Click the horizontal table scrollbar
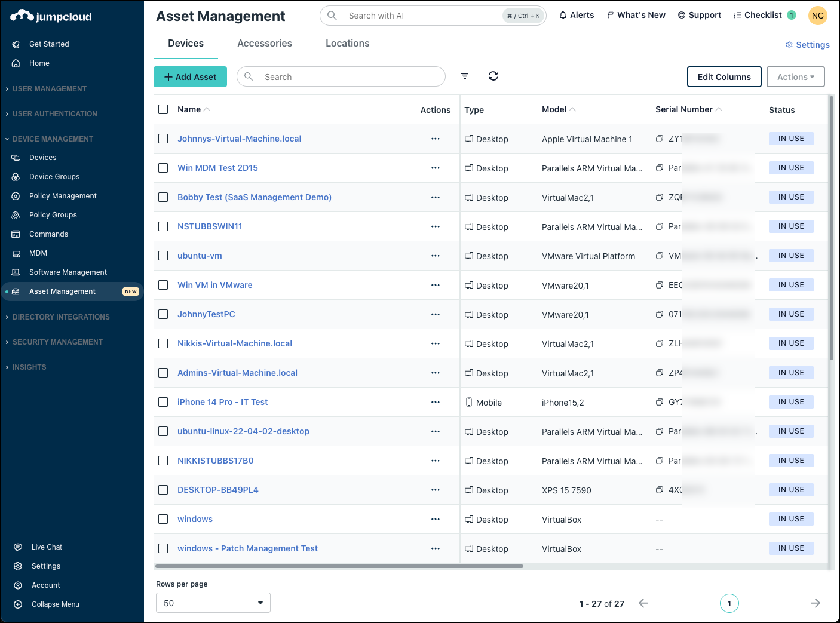This screenshot has height=623, width=840. pos(339,566)
